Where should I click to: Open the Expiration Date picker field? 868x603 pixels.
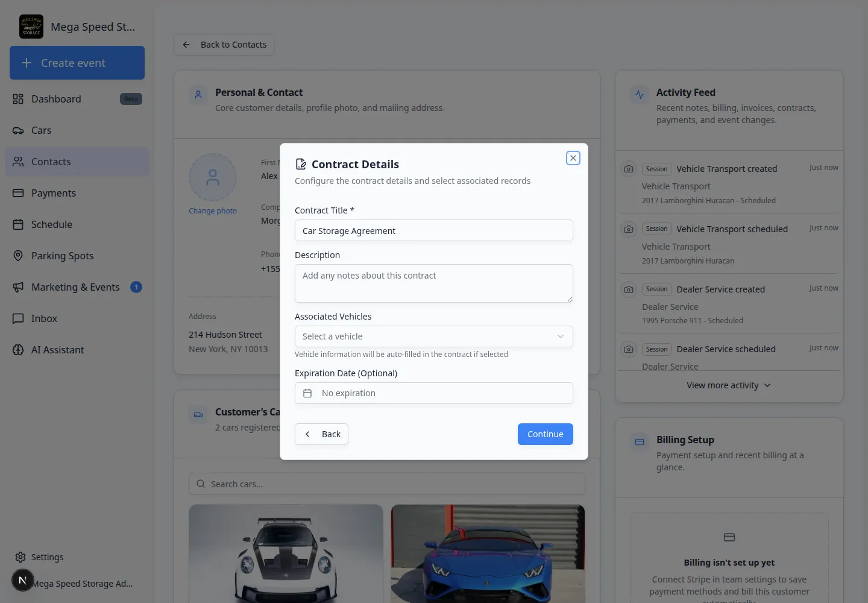coord(434,393)
